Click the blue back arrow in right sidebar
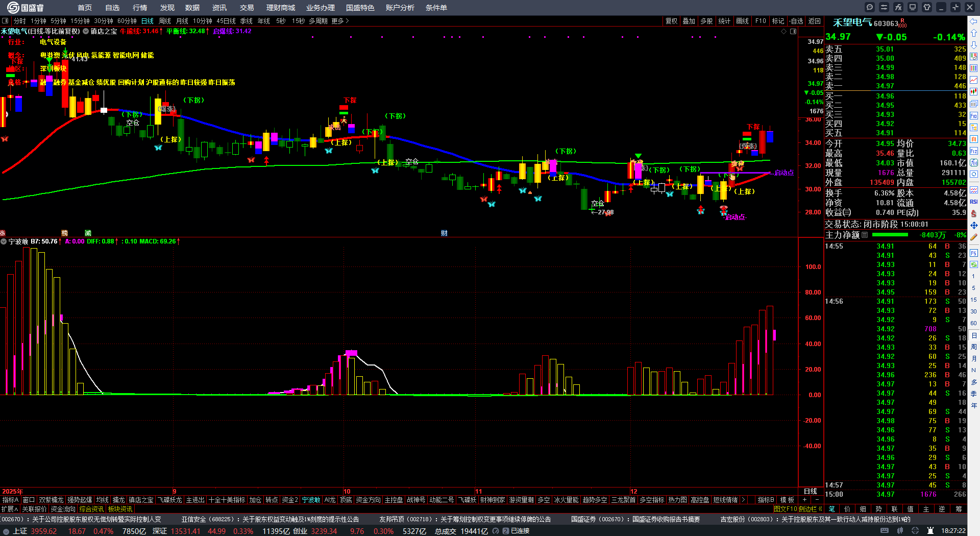 (x=974, y=21)
